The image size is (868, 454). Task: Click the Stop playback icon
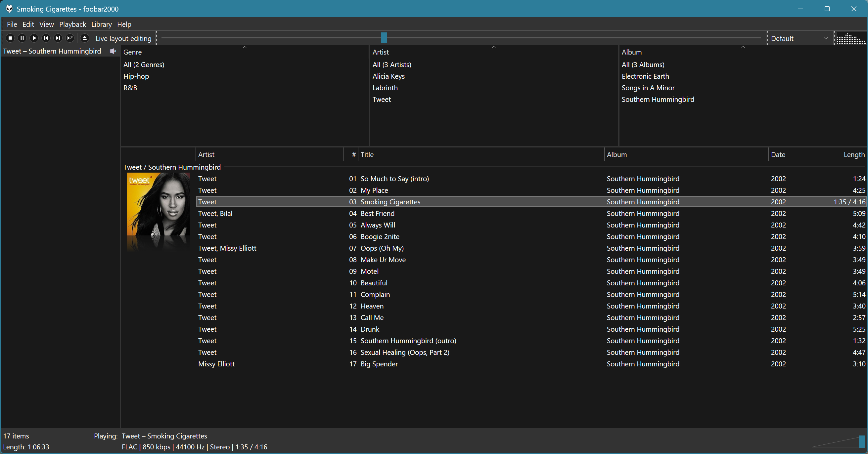tap(10, 38)
